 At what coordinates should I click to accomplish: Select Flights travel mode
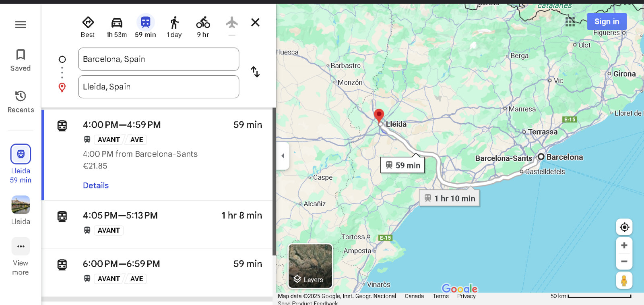(232, 26)
